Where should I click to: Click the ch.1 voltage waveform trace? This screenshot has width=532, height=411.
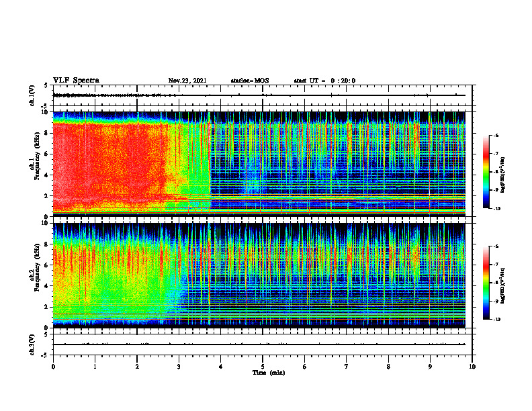tap(259, 95)
